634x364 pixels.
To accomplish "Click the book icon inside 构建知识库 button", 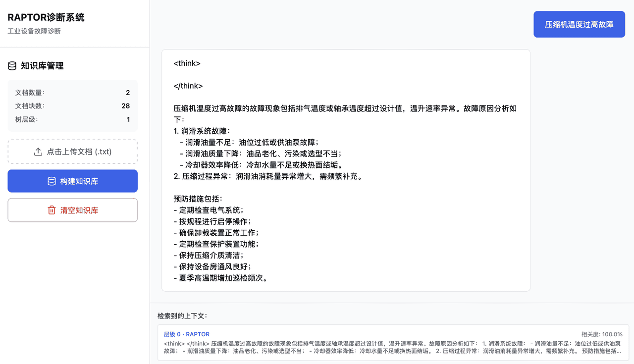I will pos(51,181).
